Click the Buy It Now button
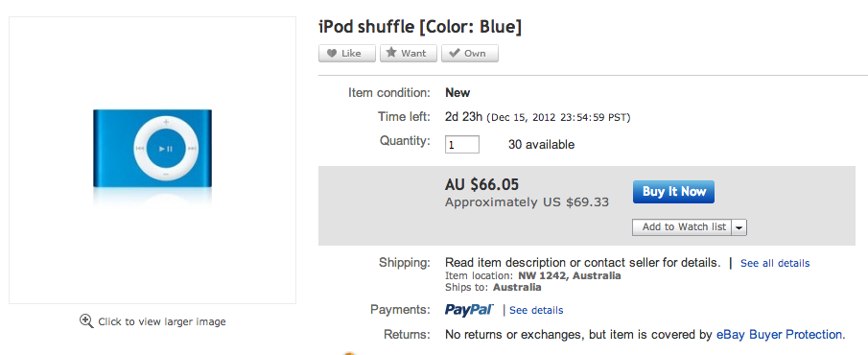The image size is (868, 355). click(673, 192)
